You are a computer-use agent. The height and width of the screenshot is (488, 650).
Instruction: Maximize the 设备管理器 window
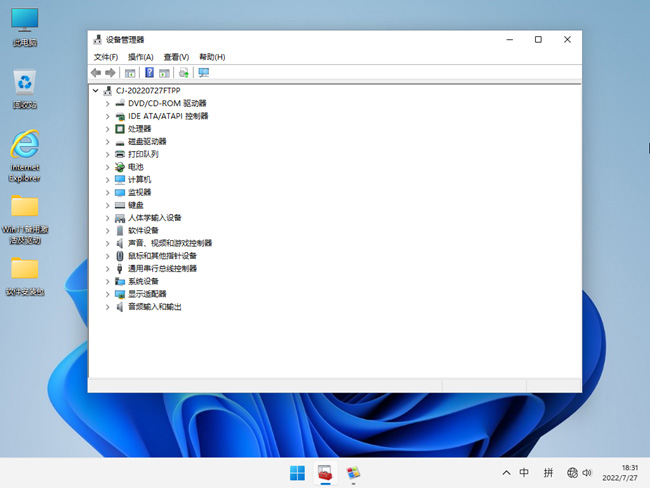(x=538, y=39)
